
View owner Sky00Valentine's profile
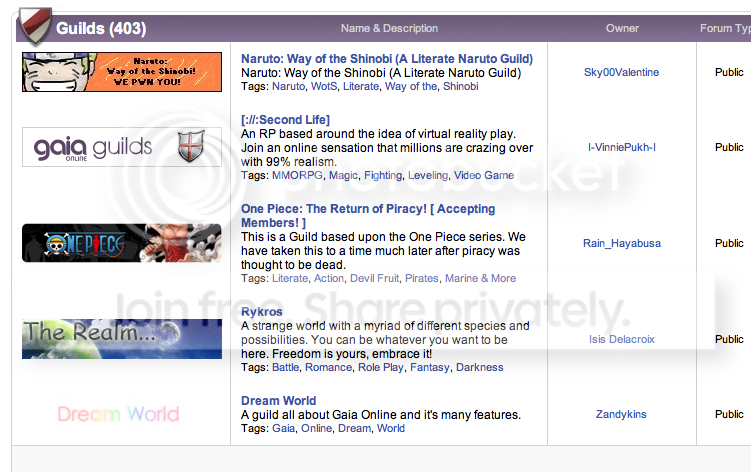[621, 72]
